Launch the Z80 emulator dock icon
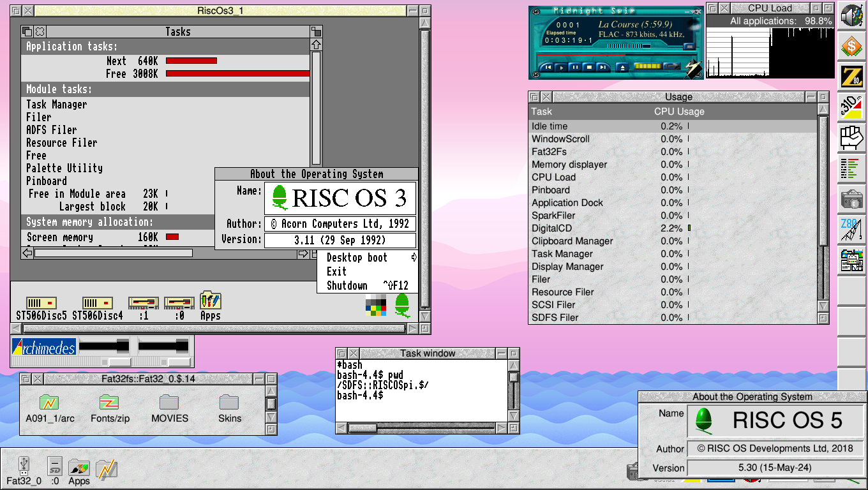This screenshot has width=868, height=490. click(x=851, y=77)
